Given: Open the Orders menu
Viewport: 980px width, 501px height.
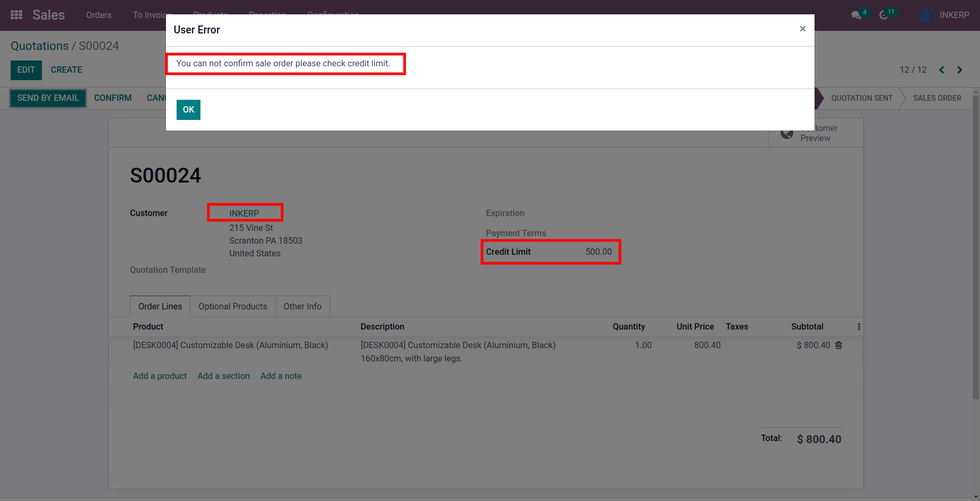Looking at the screenshot, I should [99, 15].
